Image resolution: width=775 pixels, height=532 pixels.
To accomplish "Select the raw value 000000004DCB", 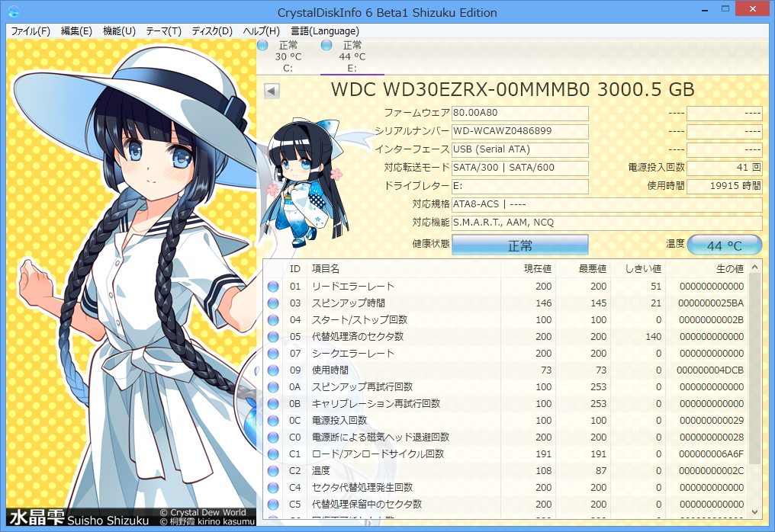I will click(x=710, y=370).
